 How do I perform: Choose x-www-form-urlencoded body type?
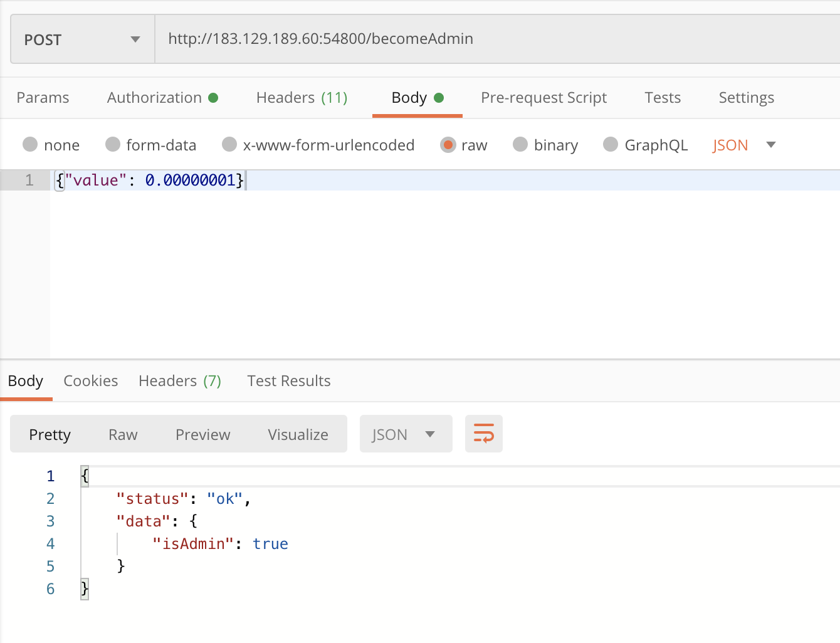coord(229,145)
